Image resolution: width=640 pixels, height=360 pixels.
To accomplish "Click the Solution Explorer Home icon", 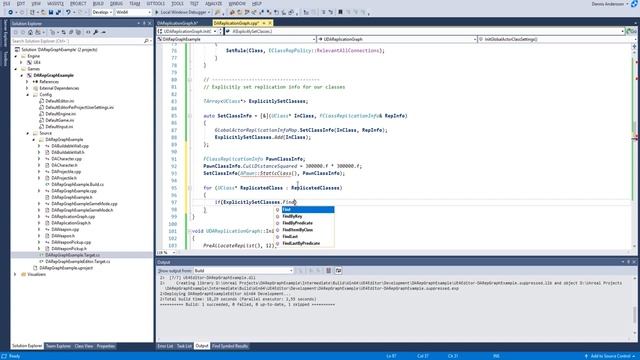I will (x=30, y=32).
